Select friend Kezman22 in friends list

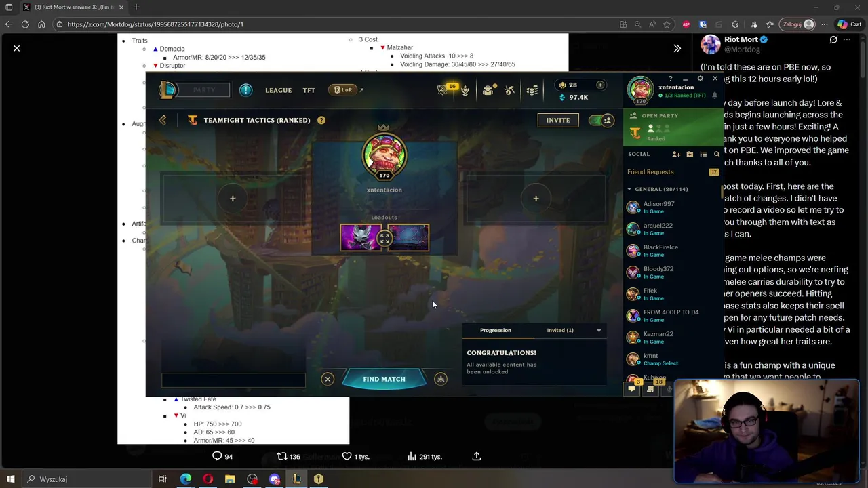click(x=672, y=338)
